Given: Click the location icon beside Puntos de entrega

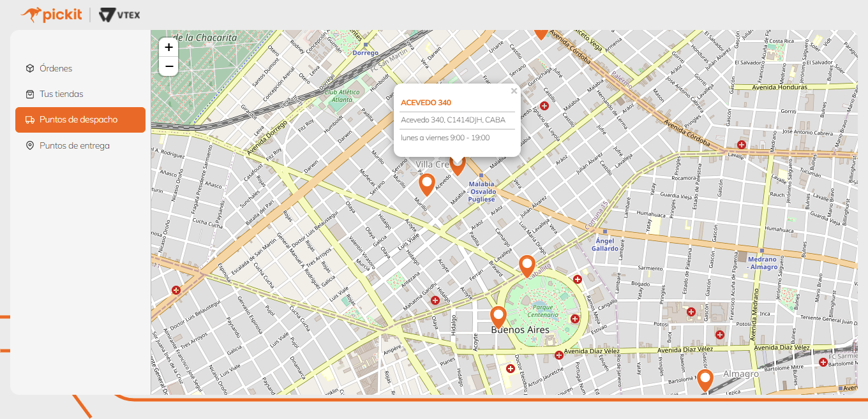Looking at the screenshot, I should tap(30, 145).
